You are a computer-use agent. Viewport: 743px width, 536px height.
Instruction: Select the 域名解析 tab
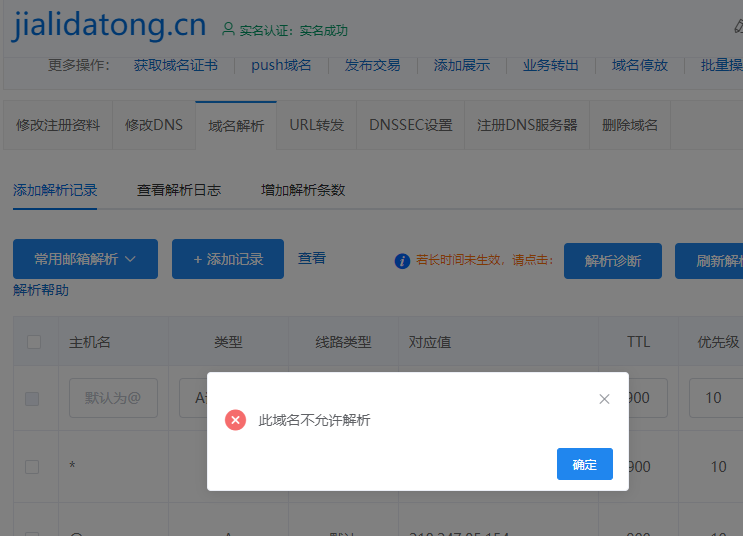236,126
